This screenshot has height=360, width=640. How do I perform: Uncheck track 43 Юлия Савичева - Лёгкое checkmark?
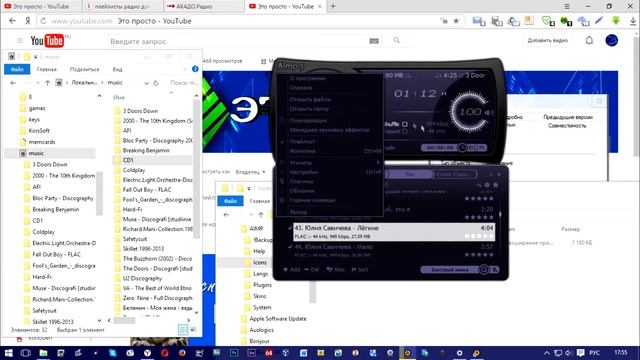[290, 228]
